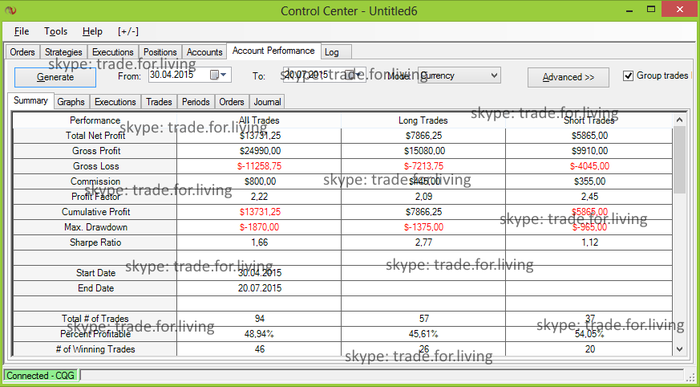700x387 pixels.
Task: Click the Long Trades gross profit $15080,00
Action: [x=424, y=151]
